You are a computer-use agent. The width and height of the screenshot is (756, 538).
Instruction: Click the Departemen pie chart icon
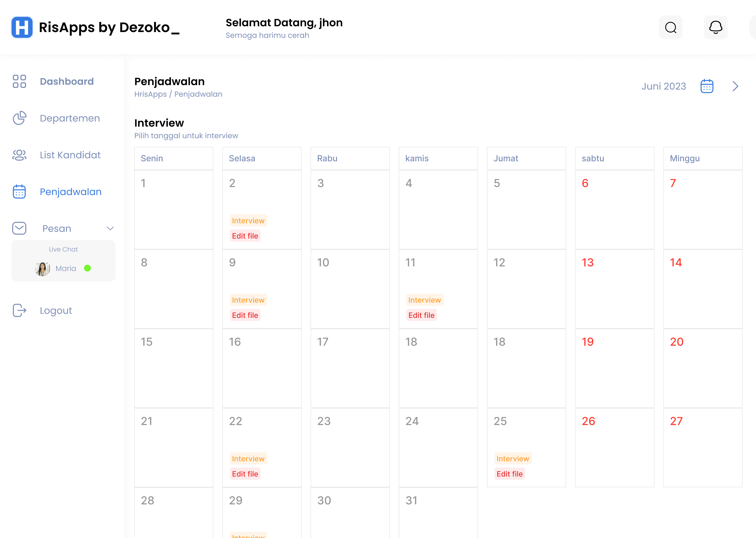click(x=19, y=118)
